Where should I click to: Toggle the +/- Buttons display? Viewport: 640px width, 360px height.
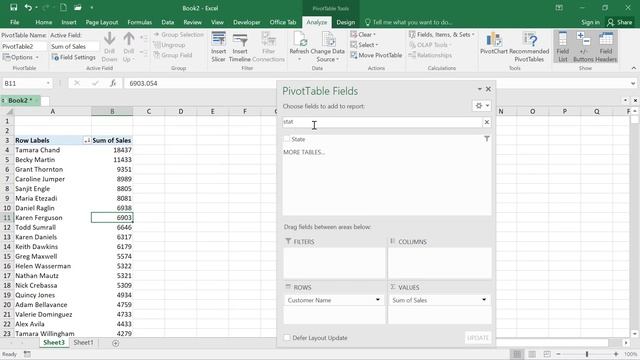point(583,47)
